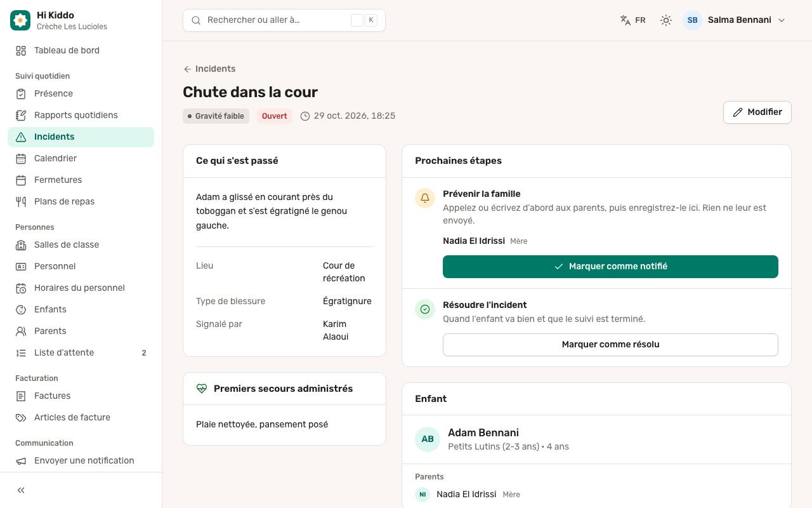Collapse the sidebar with the double chevron
Viewport: 812px width, 508px height.
coord(21,490)
